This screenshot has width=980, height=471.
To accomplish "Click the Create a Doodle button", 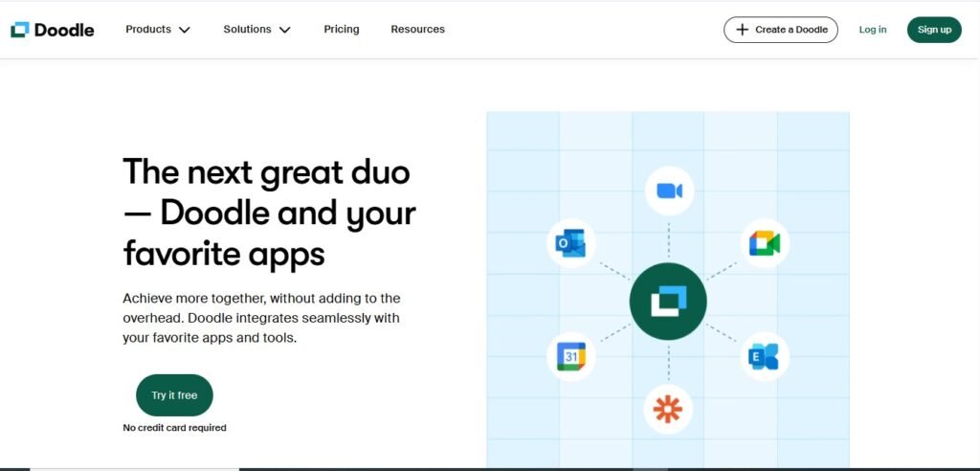I will tap(781, 30).
